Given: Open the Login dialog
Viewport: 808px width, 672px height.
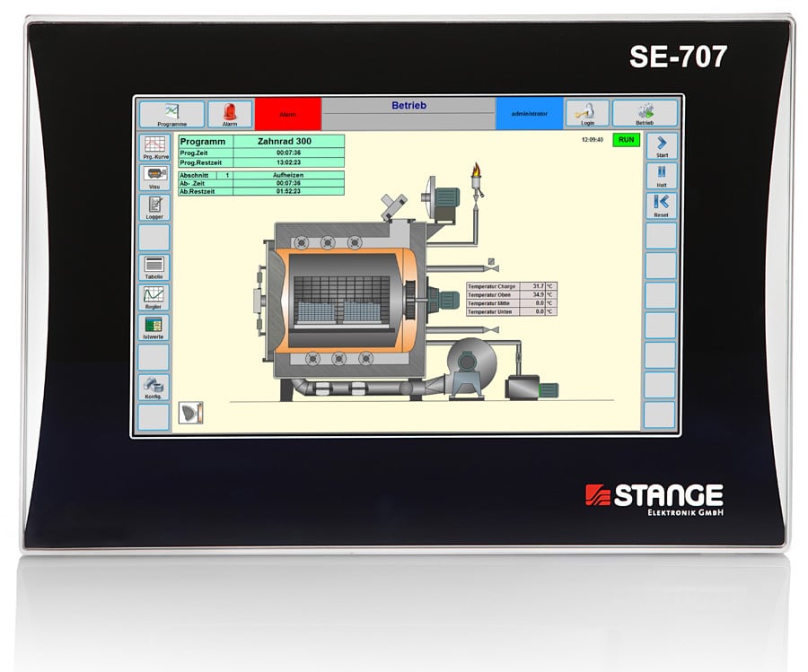Looking at the screenshot, I should pyautogui.click(x=587, y=112).
